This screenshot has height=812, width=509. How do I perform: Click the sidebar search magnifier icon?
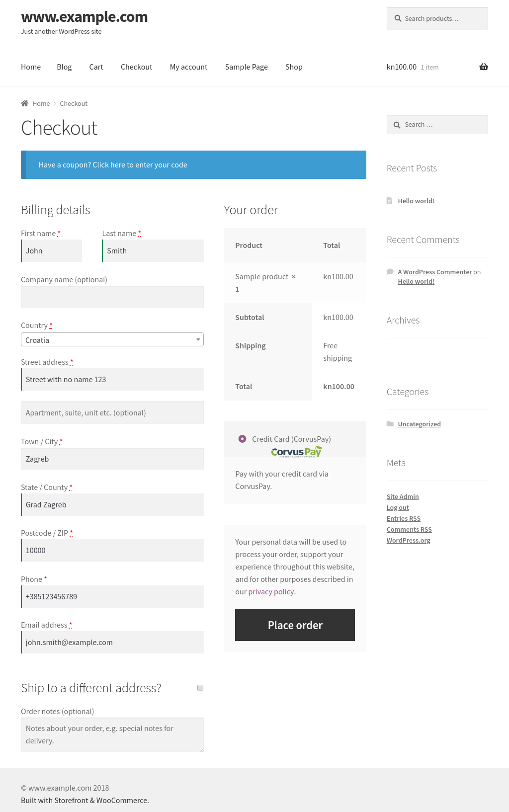[397, 125]
